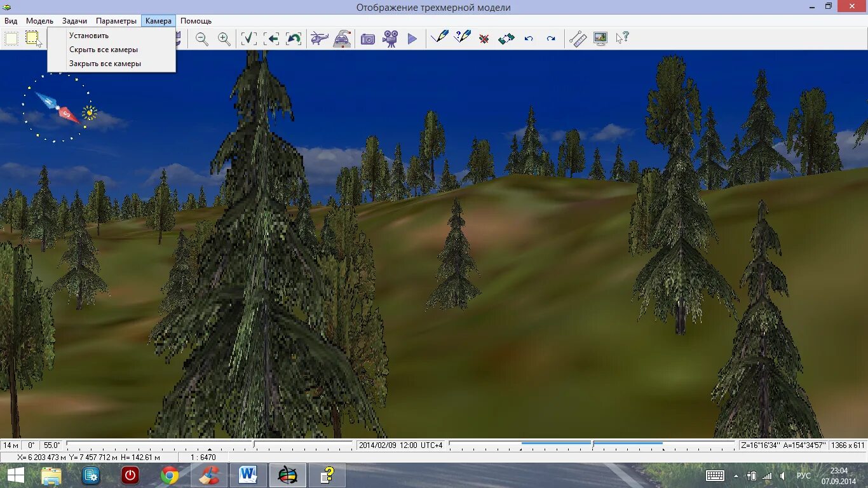This screenshot has width=868, height=488.
Task: Click the Камера menu header
Action: click(x=158, y=21)
